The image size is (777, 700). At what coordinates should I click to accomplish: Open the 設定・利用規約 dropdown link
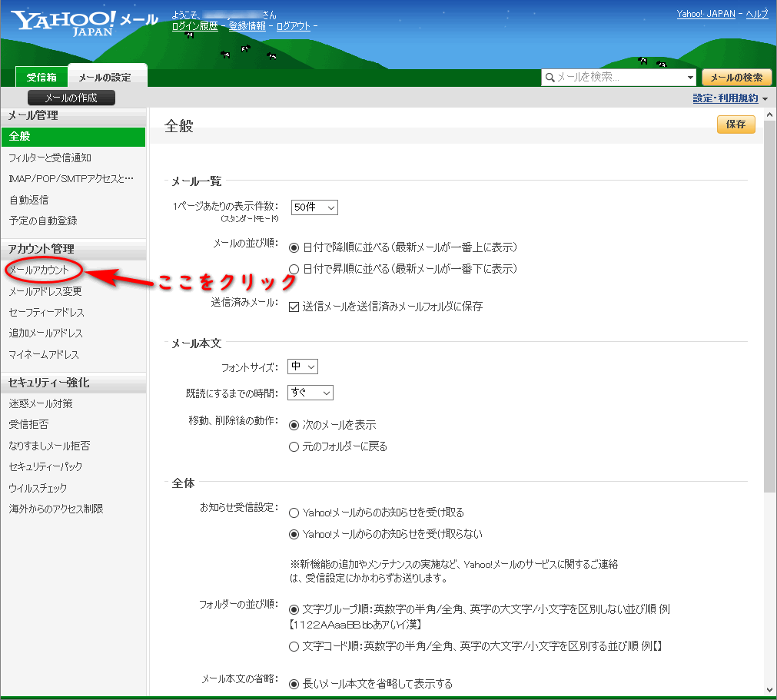pos(725,98)
